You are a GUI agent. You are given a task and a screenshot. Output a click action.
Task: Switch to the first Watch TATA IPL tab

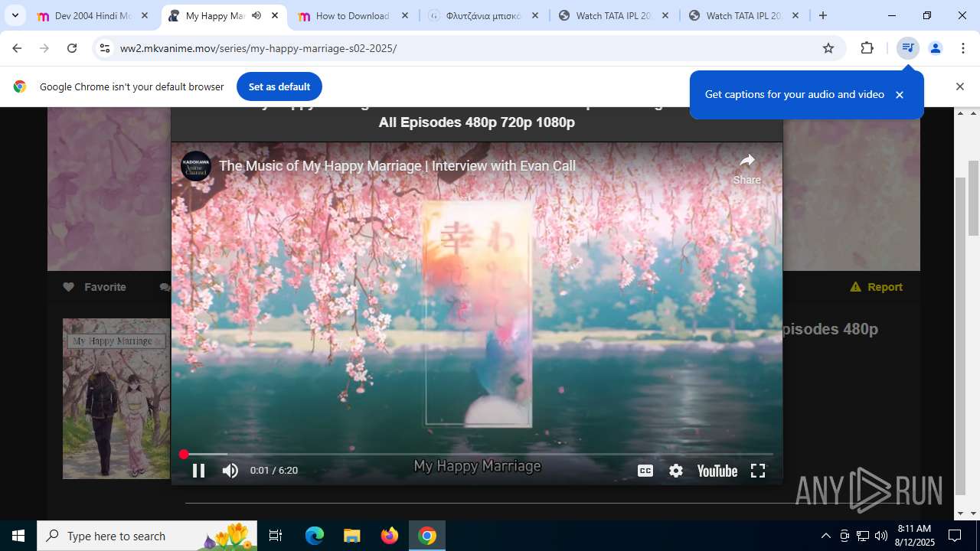coord(614,15)
